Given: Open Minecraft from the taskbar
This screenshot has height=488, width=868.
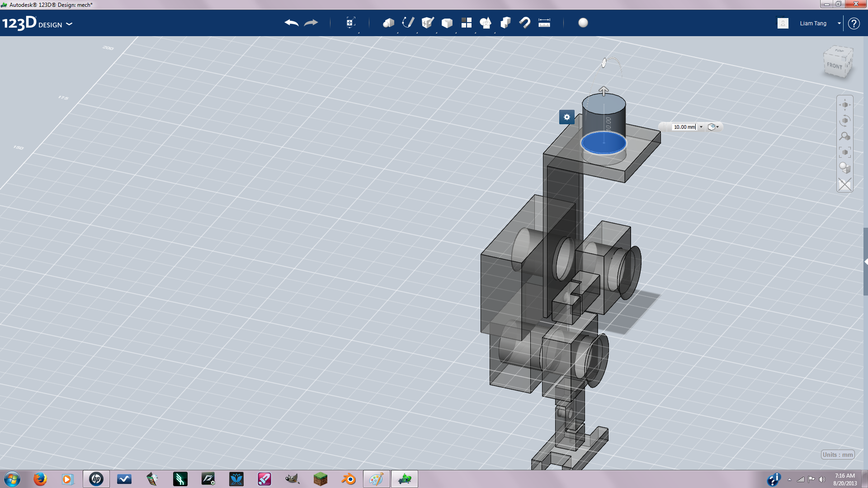Looking at the screenshot, I should (x=320, y=479).
